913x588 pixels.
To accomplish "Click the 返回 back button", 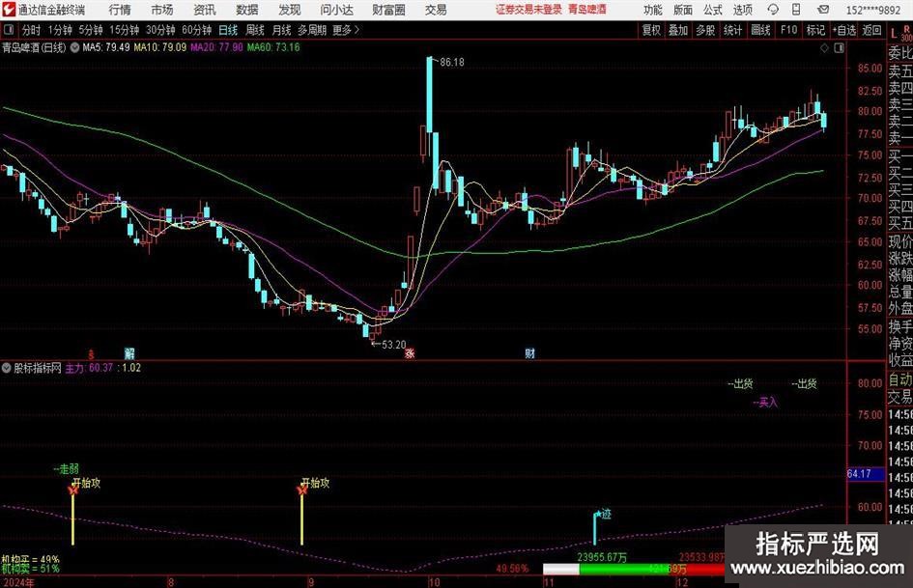I will click(x=871, y=30).
